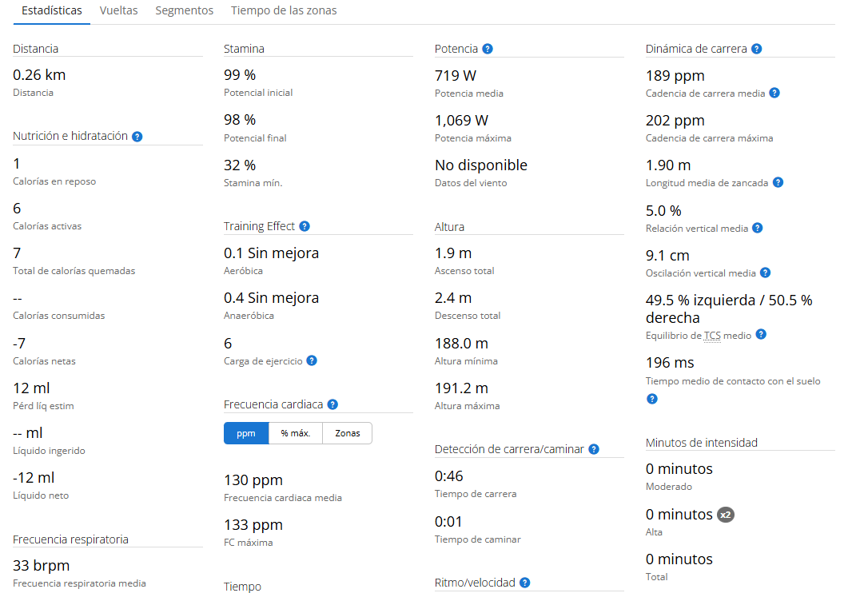Open the Vueltas tab
Image resolution: width=868 pixels, height=593 pixels.
[118, 11]
